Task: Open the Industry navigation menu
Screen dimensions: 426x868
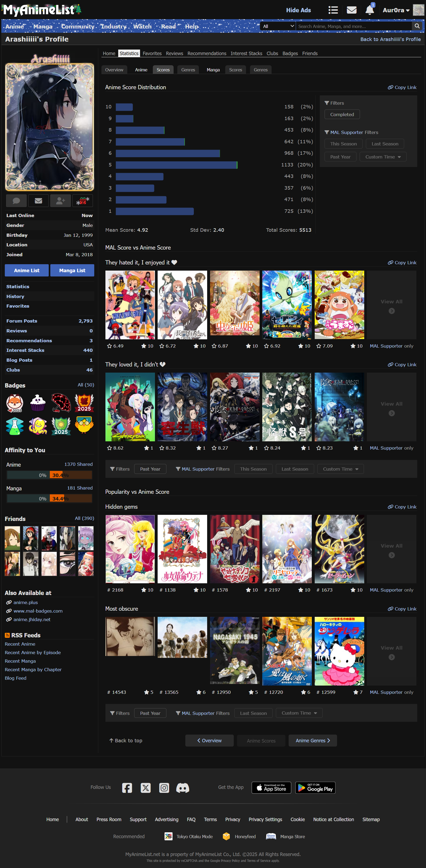Action: coord(114,26)
